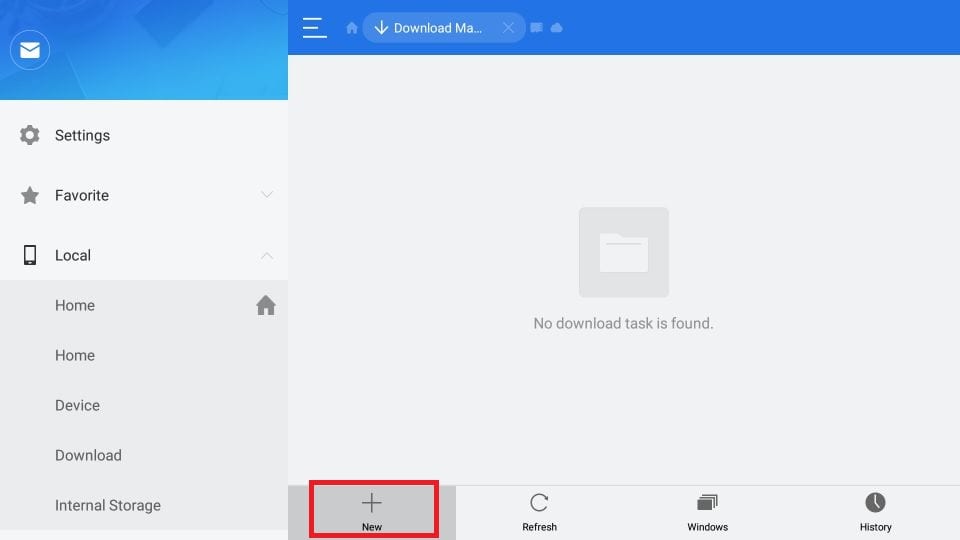960x540 pixels.
Task: Open first Home entry under Local
Action: pyautogui.click(x=144, y=306)
